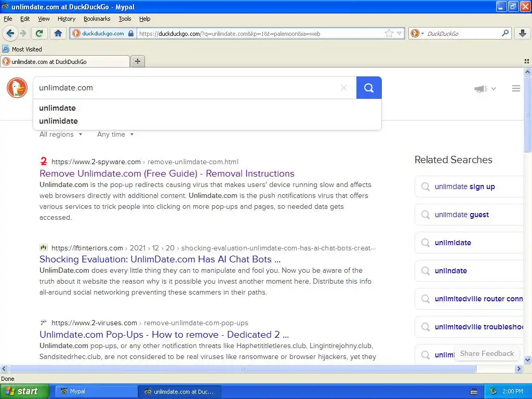Image resolution: width=532 pixels, height=399 pixels.
Task: Click the vertical scrollbar up arrow
Action: [527, 72]
